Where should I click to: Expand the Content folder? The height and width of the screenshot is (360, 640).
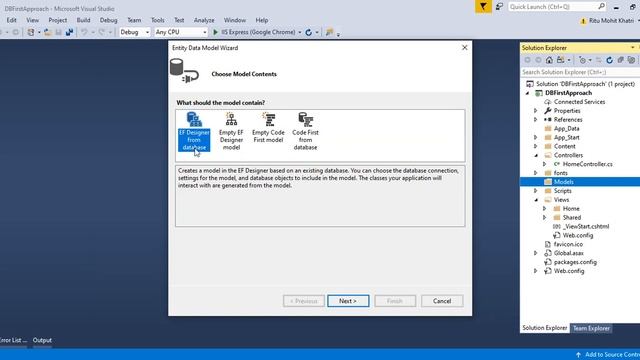click(536, 146)
